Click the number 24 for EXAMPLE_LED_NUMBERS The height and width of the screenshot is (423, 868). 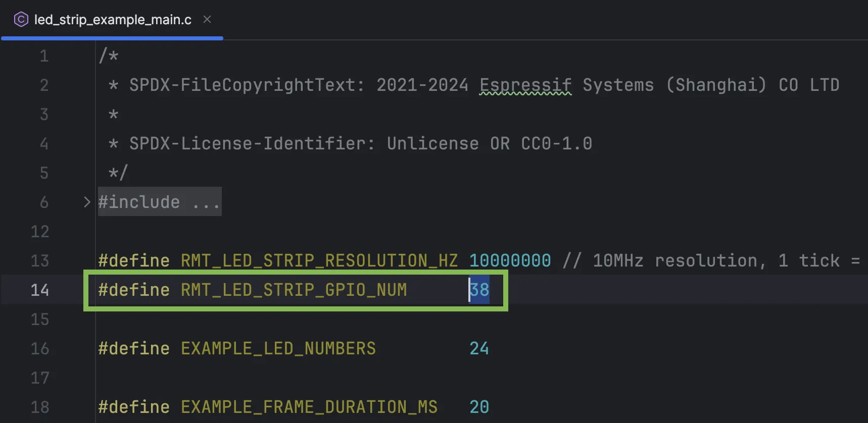[x=479, y=348]
